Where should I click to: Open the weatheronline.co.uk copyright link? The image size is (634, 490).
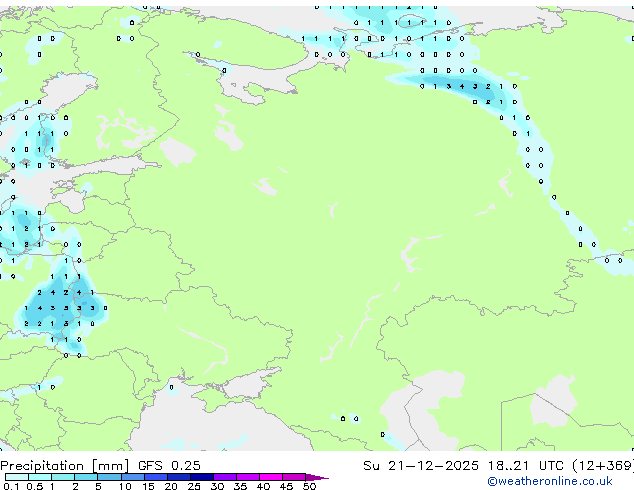click(x=550, y=481)
